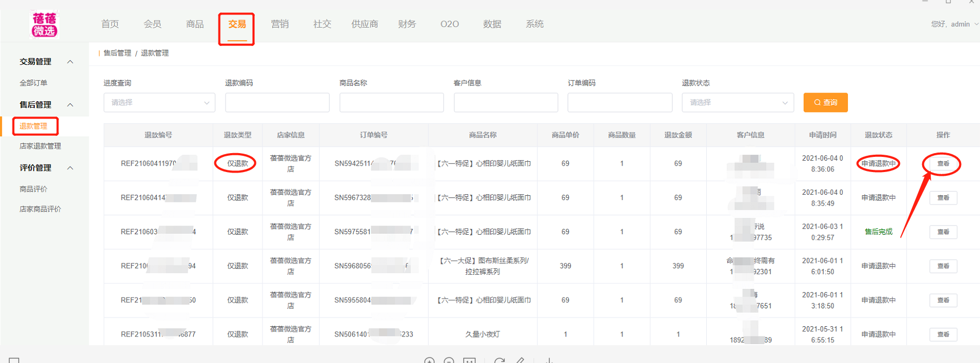
Task: Open the 财务 top menu
Action: pyautogui.click(x=407, y=24)
